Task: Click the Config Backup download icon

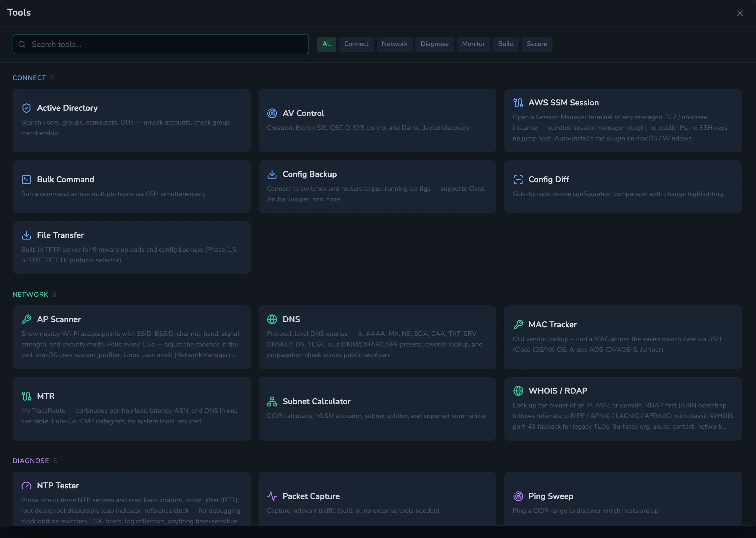Action: click(272, 174)
